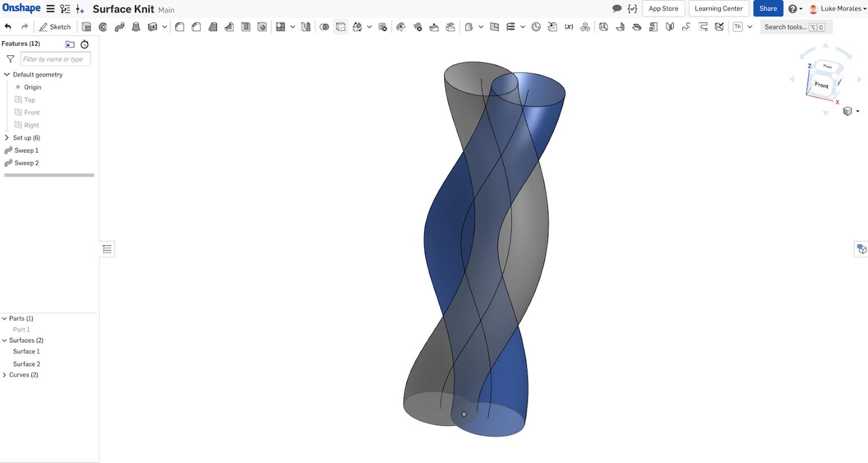Open the Hole tool
Screen dimensions: 868x463
(262, 27)
